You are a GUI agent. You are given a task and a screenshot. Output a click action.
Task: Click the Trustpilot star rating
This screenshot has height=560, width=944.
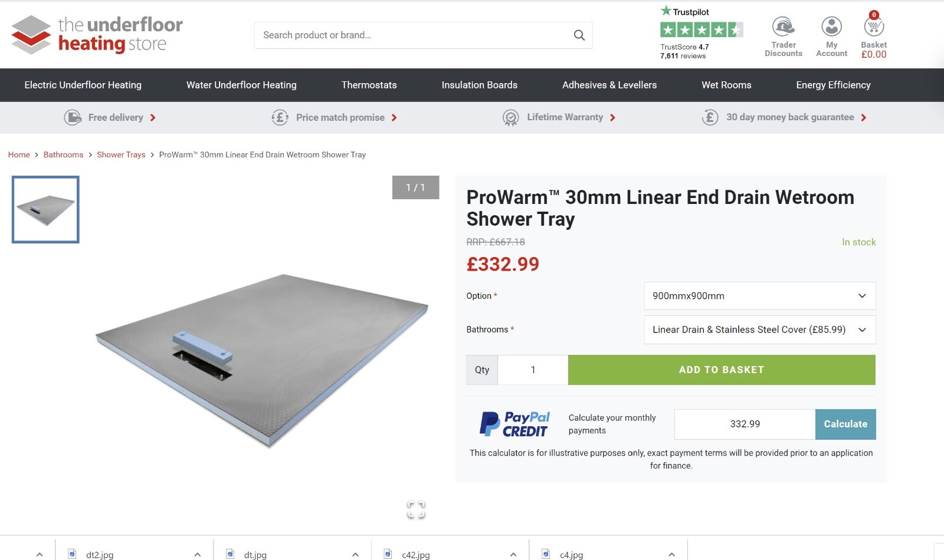coord(701,28)
